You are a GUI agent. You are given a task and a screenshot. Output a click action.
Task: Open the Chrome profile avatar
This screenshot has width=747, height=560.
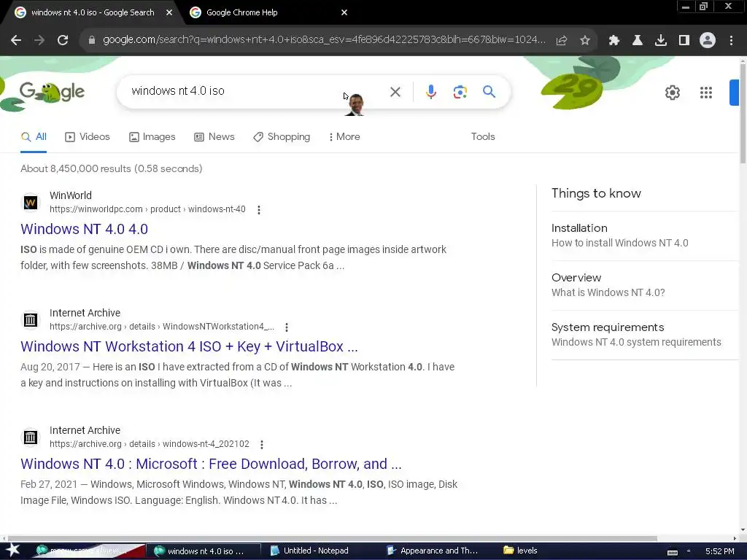[x=708, y=41]
